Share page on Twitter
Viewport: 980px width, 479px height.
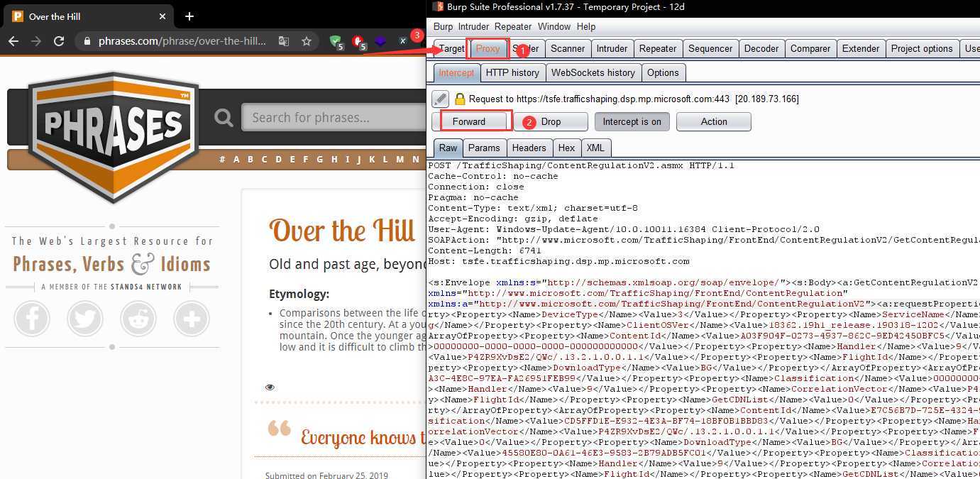(85, 319)
